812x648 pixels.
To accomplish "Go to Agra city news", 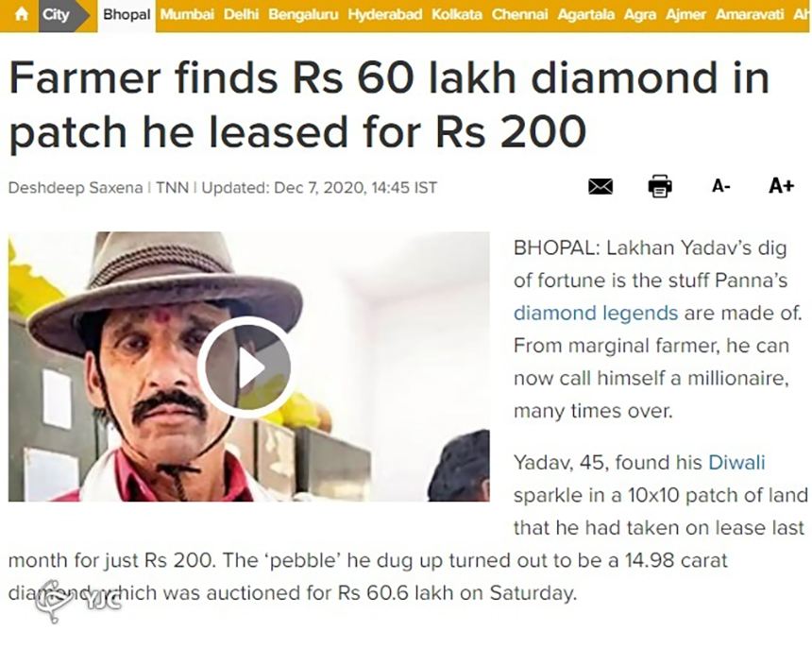I will (x=640, y=15).
